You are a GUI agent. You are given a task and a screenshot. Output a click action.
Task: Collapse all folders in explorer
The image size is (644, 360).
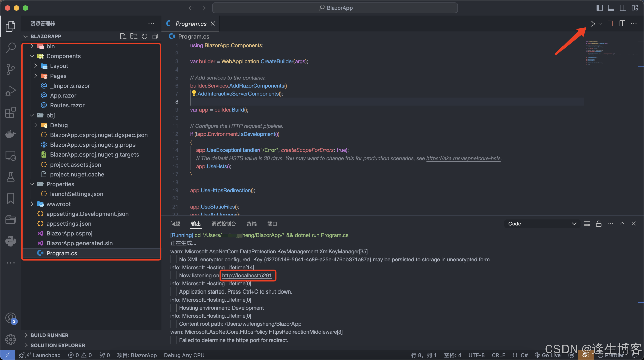155,36
